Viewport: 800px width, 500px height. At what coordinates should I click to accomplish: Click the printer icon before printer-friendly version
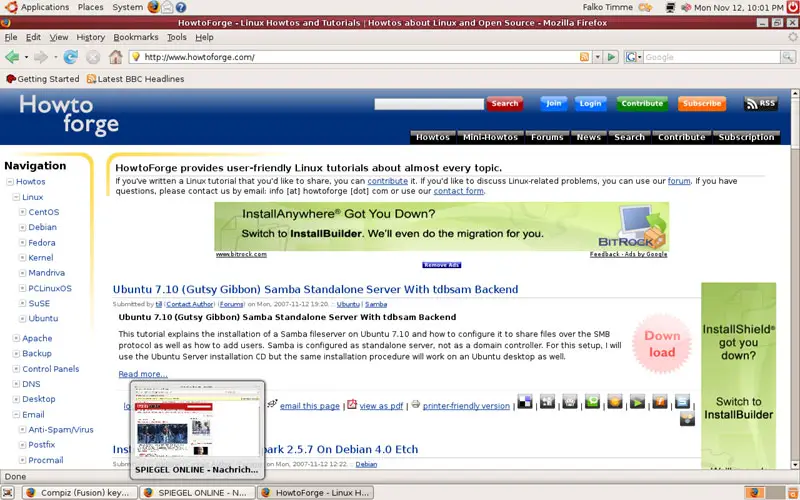coord(416,404)
